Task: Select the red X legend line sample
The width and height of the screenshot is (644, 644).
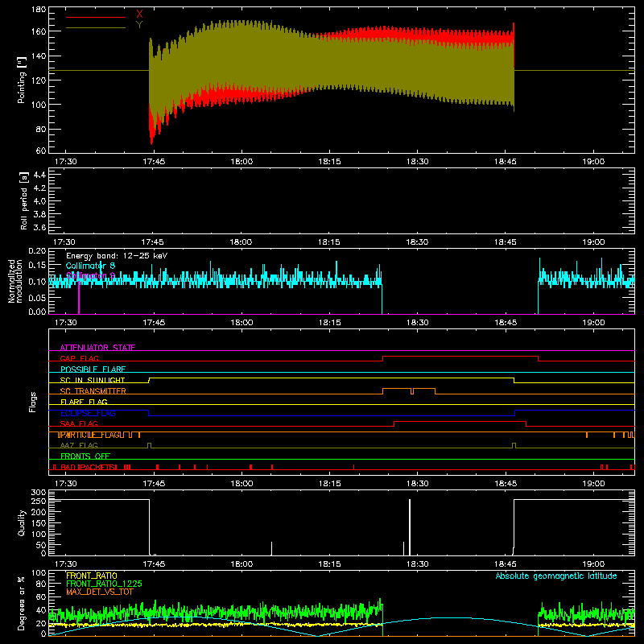Action: pos(96,17)
